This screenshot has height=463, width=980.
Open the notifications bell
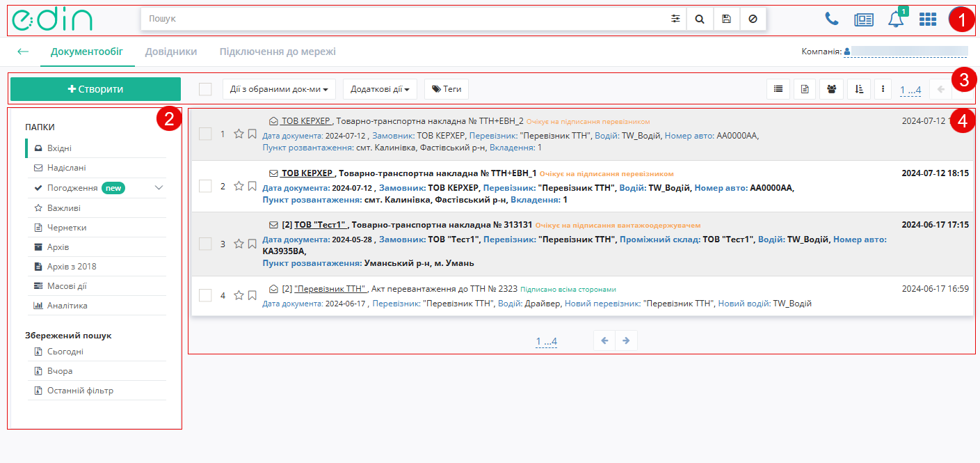(896, 19)
